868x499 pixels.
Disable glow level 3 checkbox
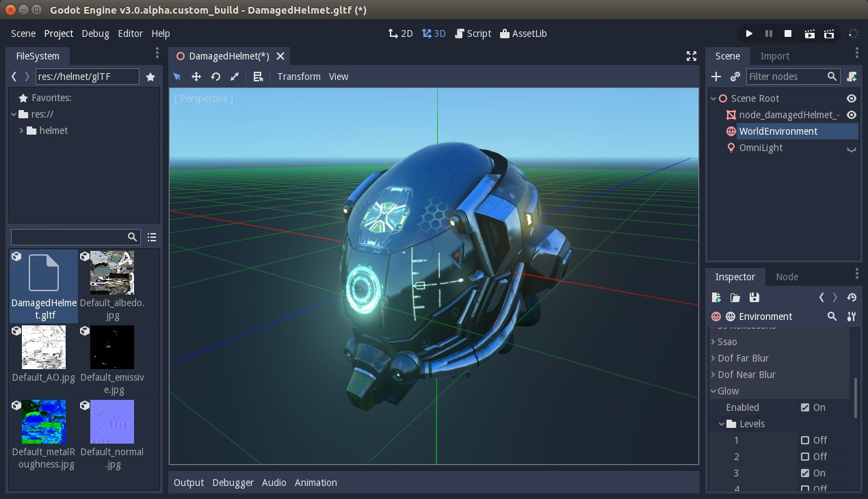[x=806, y=473]
